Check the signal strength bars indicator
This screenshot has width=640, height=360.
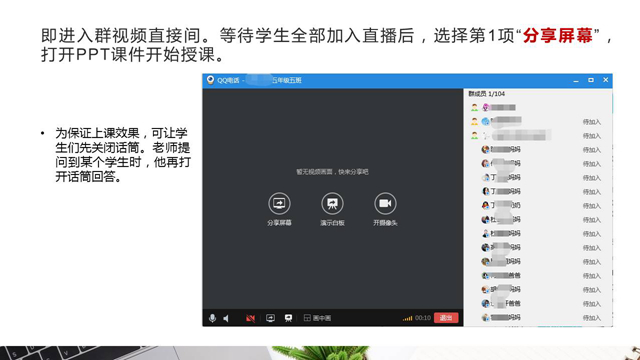click(407, 318)
